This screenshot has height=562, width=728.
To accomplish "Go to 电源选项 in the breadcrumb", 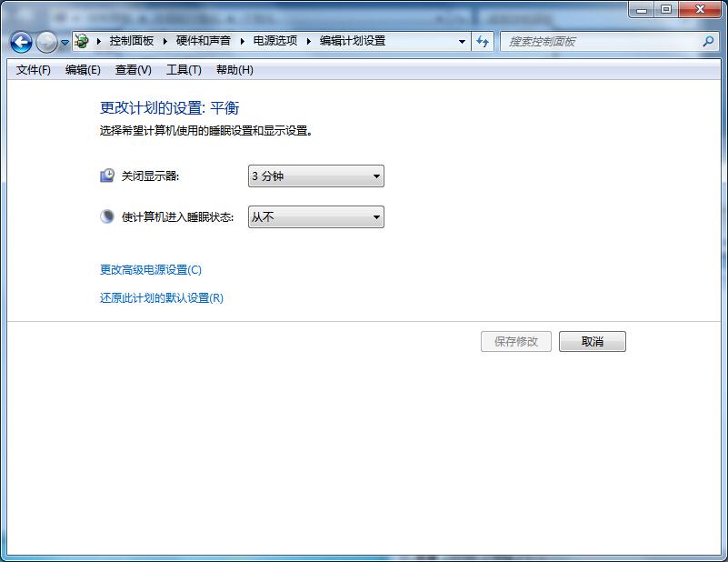I will tap(274, 41).
